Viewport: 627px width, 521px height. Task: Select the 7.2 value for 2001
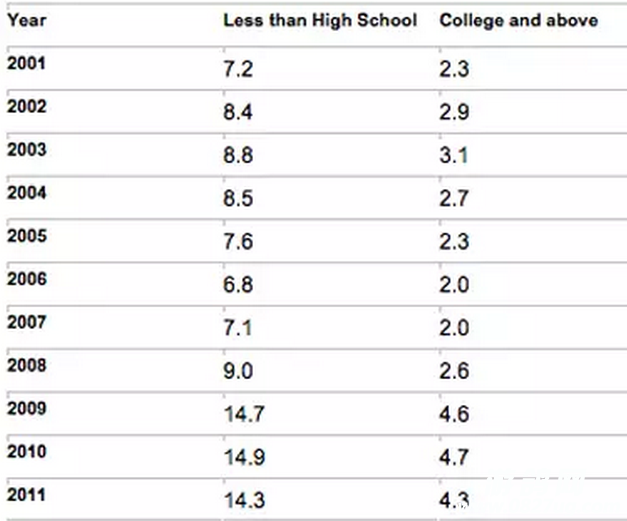pos(238,69)
